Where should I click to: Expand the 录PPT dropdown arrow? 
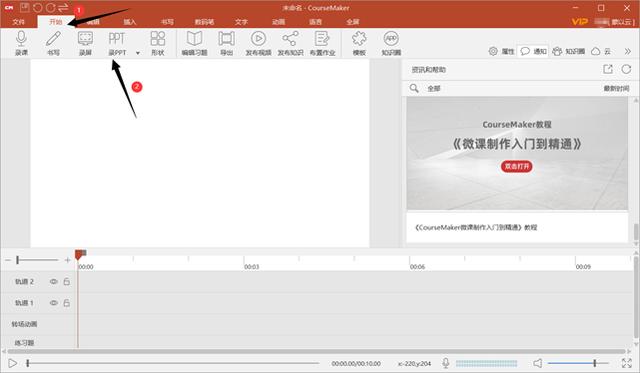[138, 53]
